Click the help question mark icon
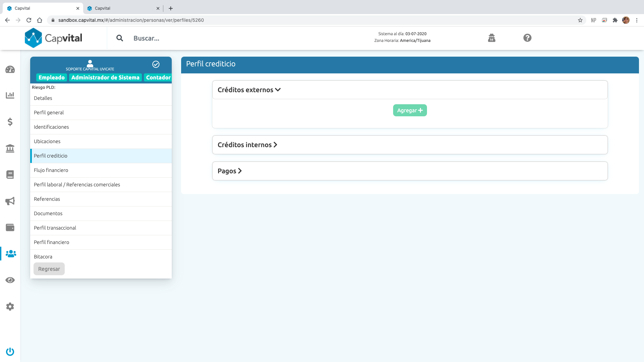The height and width of the screenshot is (362, 644). tap(527, 38)
